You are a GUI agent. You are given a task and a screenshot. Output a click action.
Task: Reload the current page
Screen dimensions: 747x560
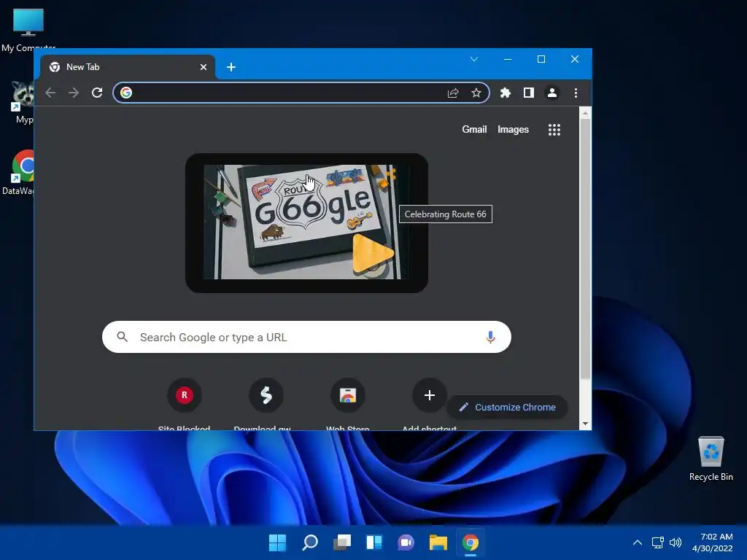97,93
